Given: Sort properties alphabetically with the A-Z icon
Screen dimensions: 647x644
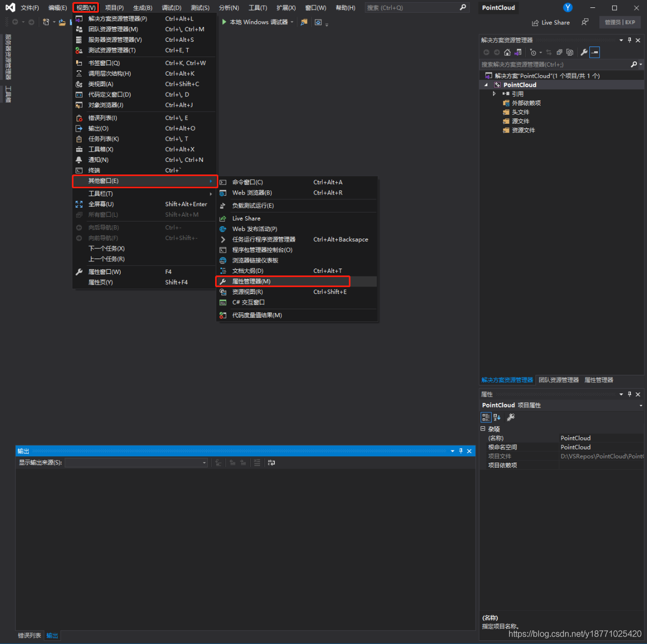Looking at the screenshot, I should [x=497, y=417].
